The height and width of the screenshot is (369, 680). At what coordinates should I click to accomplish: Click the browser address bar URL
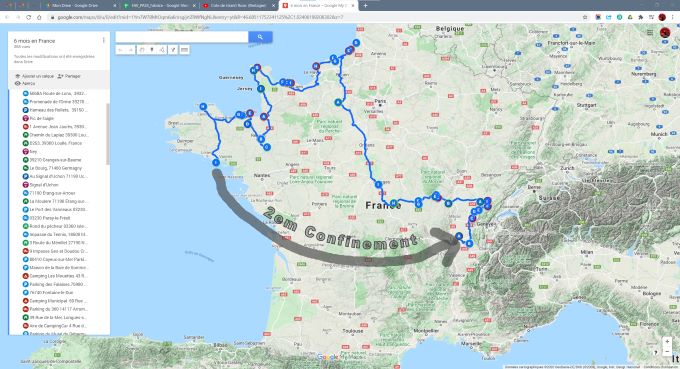(x=199, y=17)
